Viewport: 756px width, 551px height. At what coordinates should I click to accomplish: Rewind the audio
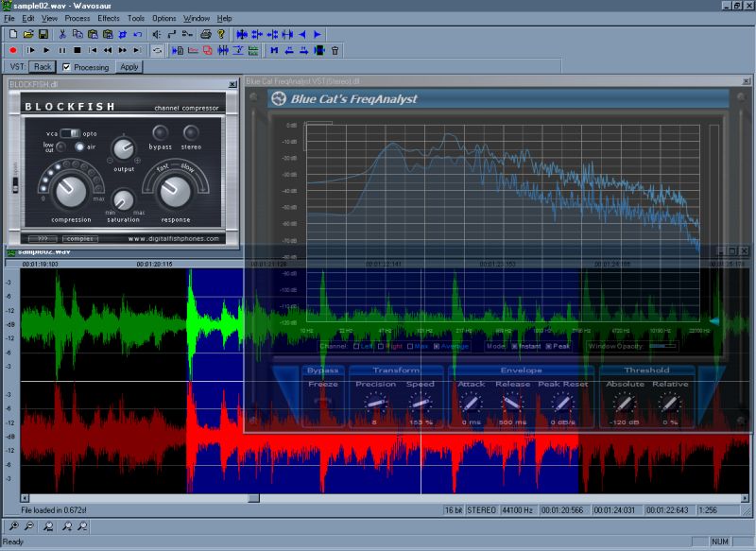tap(108, 50)
